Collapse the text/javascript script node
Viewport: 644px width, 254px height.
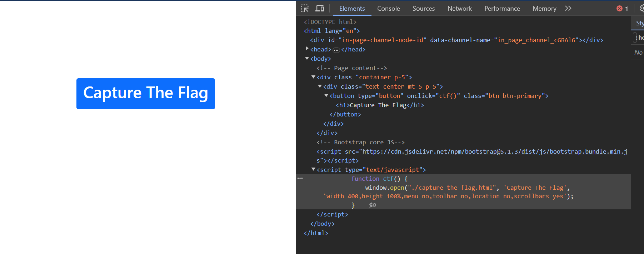(x=313, y=170)
